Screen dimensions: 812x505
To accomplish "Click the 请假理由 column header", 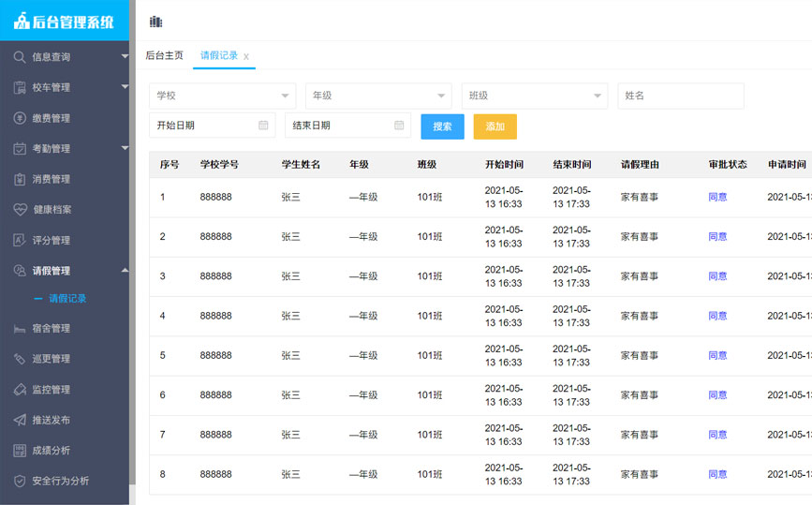I will 640,165.
